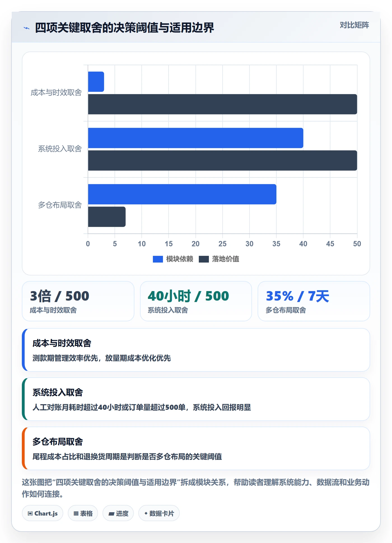Click the 多仓布局取舍 chart axis label
Image resolution: width=392 pixels, height=543 pixels.
coord(60,205)
